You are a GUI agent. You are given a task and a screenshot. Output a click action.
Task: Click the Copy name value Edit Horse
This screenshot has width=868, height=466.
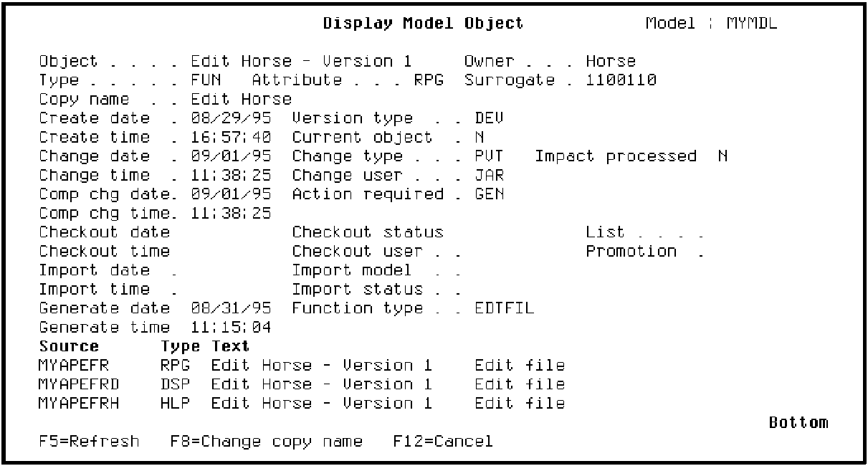pyautogui.click(x=241, y=99)
